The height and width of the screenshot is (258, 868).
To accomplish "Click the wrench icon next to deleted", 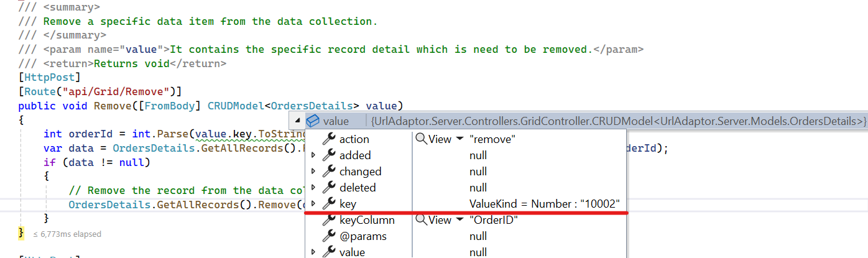I will pos(328,188).
